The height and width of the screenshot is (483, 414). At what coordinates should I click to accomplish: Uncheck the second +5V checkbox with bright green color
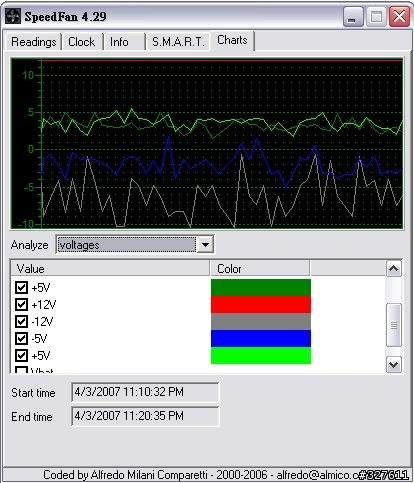[22, 355]
